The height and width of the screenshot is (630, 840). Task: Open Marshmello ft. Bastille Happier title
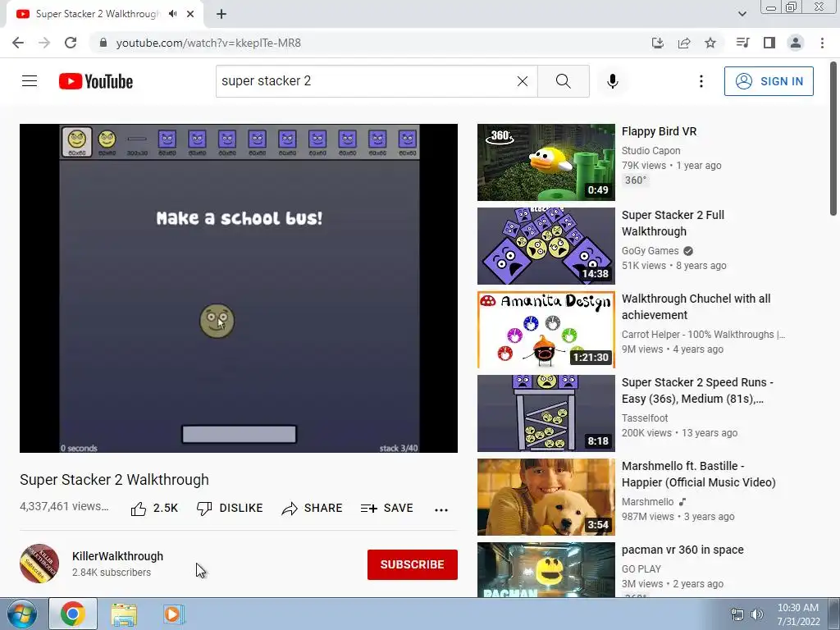tap(699, 473)
